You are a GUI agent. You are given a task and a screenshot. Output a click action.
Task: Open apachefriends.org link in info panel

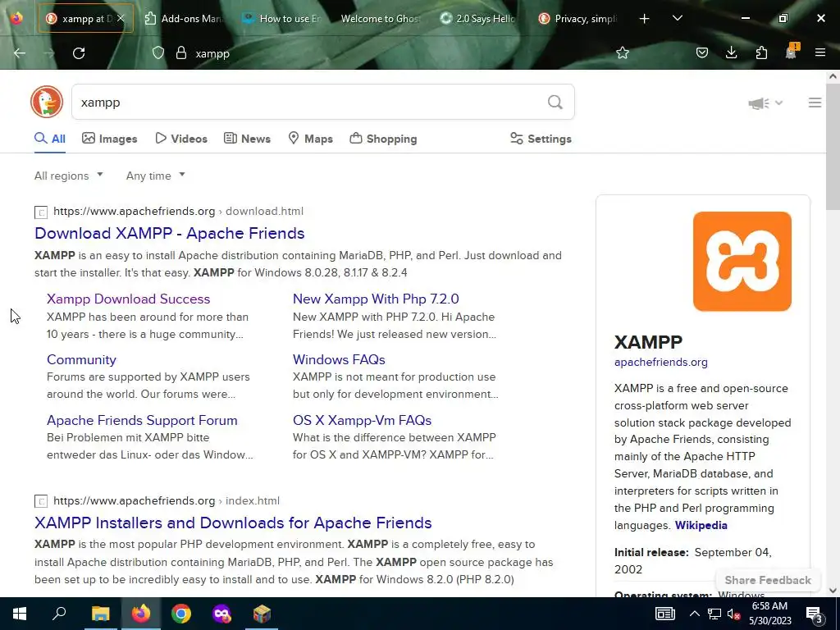click(660, 362)
